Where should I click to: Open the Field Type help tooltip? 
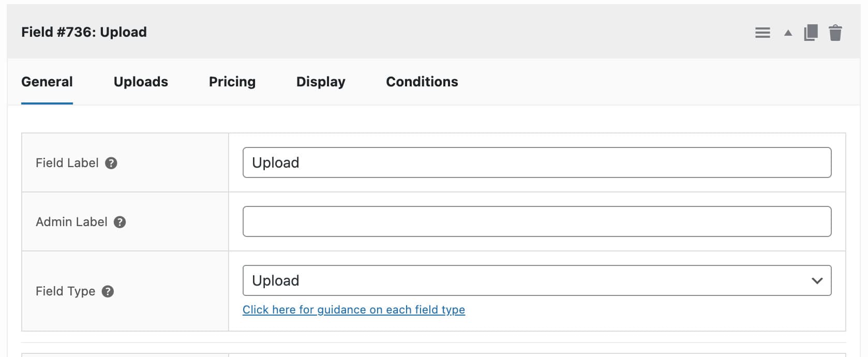click(x=107, y=291)
